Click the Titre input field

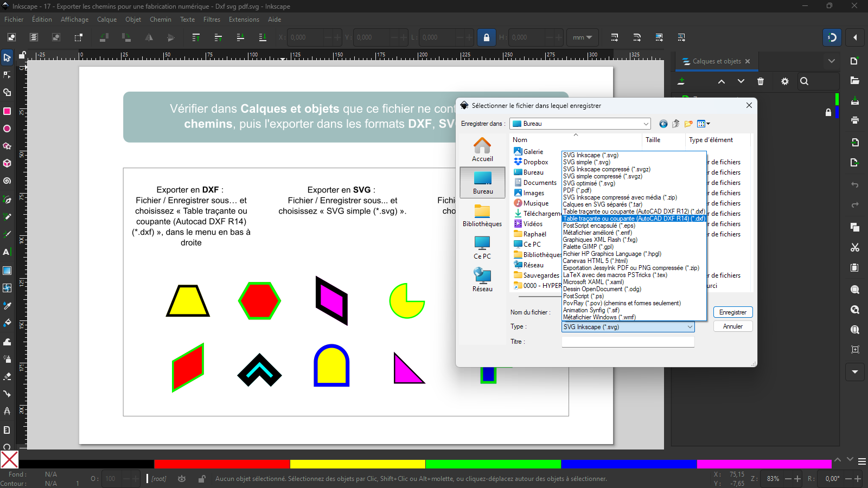(628, 342)
